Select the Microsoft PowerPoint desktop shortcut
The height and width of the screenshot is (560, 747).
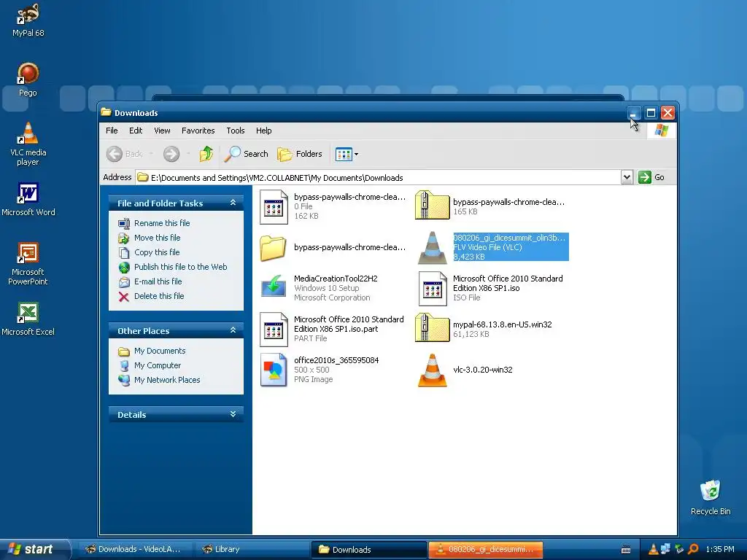tap(28, 263)
